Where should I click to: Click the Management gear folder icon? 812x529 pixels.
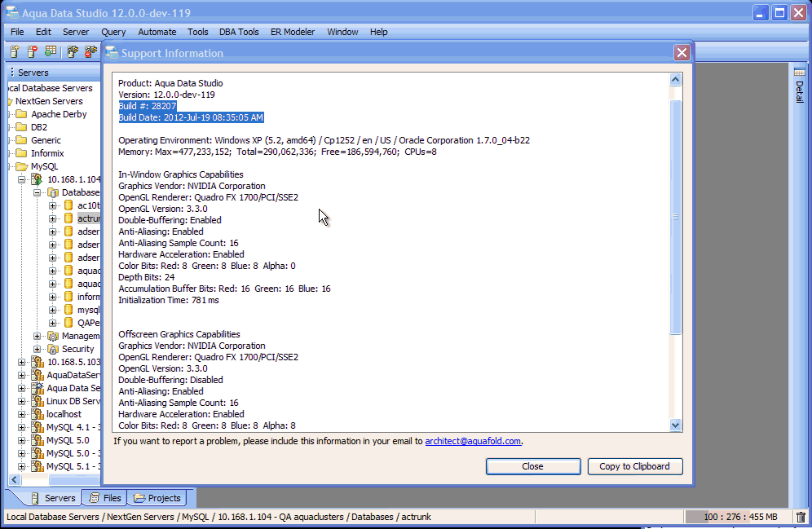(53, 336)
